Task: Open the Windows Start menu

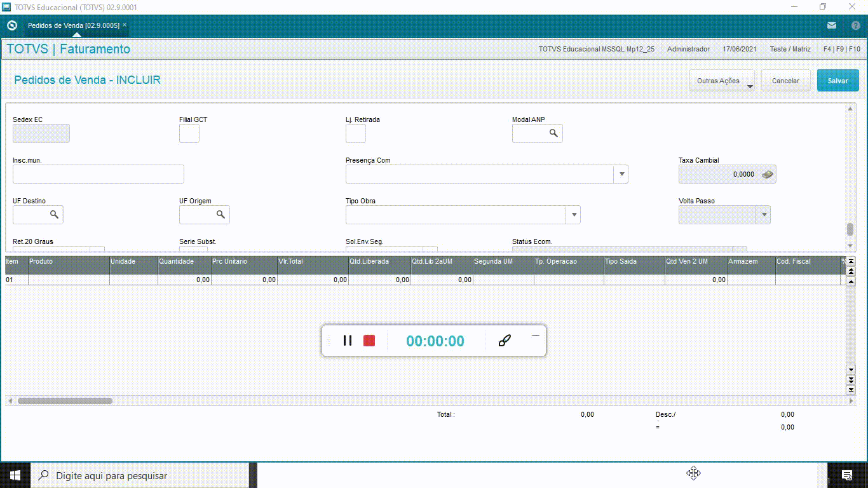Action: 15,475
